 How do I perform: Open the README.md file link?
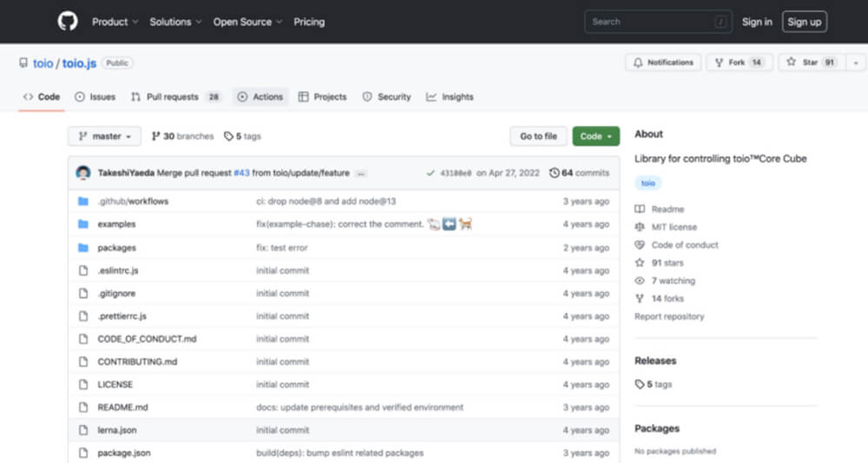click(x=123, y=407)
